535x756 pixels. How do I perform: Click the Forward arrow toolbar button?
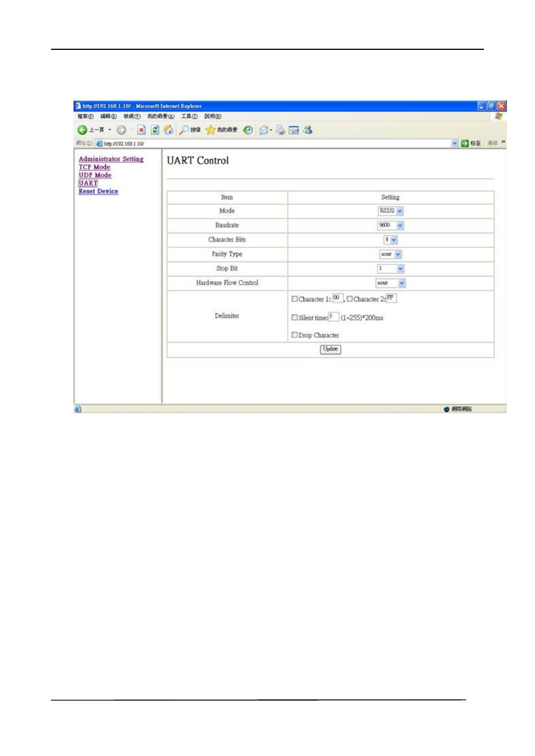(x=121, y=130)
